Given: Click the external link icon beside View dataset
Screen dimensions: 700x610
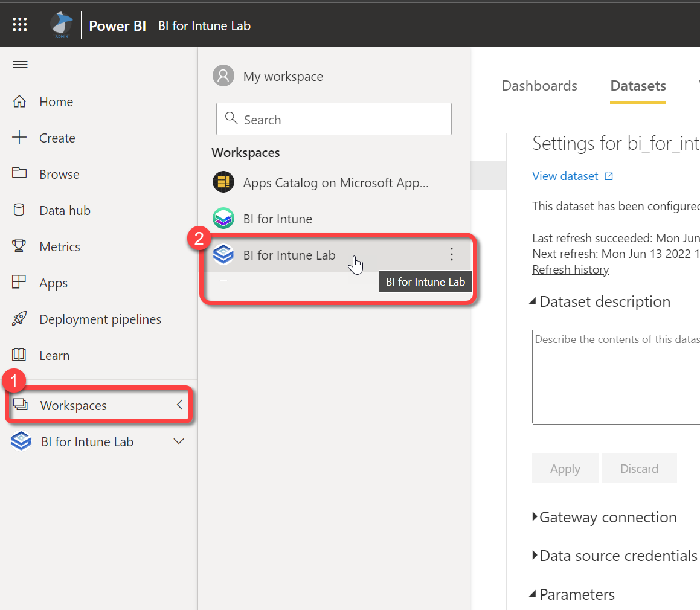Looking at the screenshot, I should 609,176.
